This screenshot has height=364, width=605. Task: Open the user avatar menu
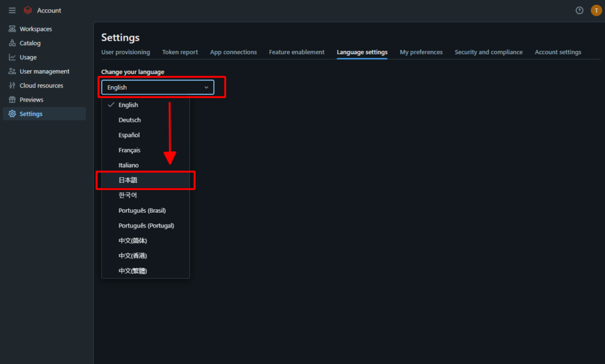point(596,10)
